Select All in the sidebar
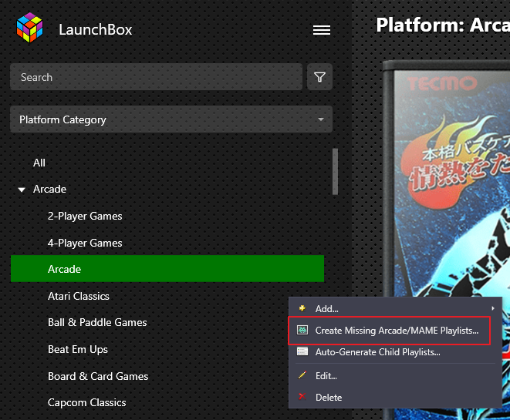This screenshot has height=420, width=510. coord(39,163)
